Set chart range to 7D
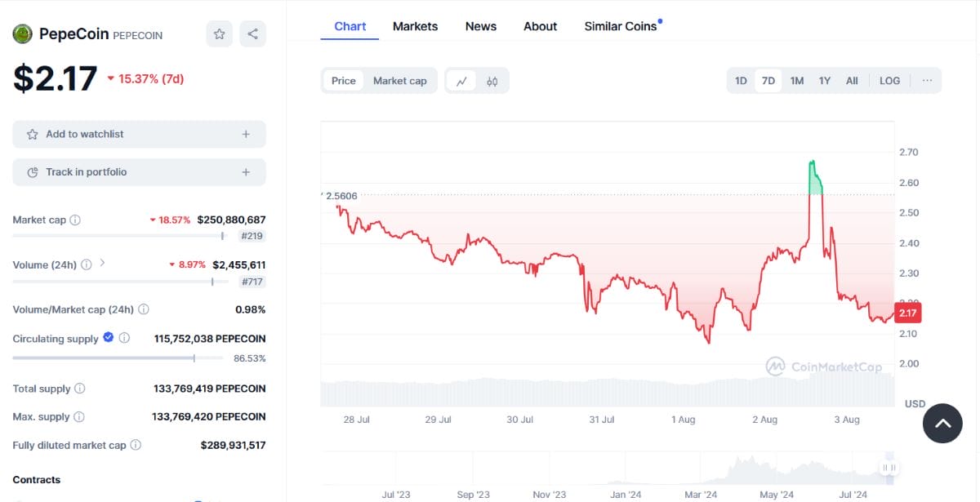Screen dimensions: 980x502 click(768, 81)
